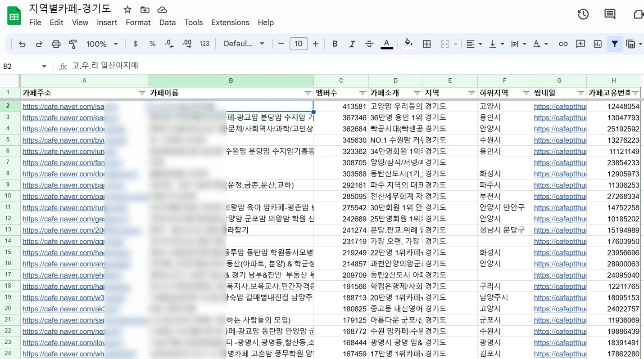Image resolution: width=644 pixels, height=359 pixels.
Task: Open the zoom 100% dropdown
Action: click(102, 44)
